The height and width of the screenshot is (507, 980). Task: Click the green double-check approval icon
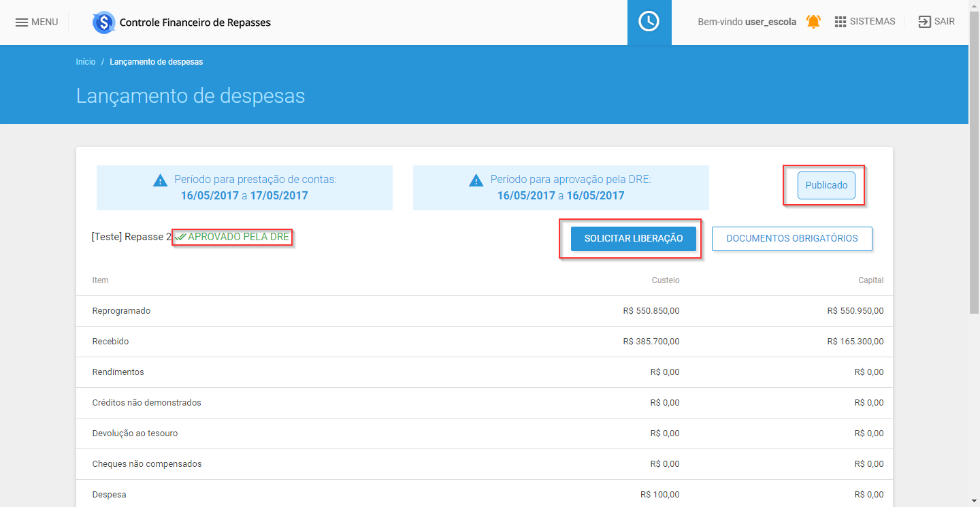pos(180,238)
